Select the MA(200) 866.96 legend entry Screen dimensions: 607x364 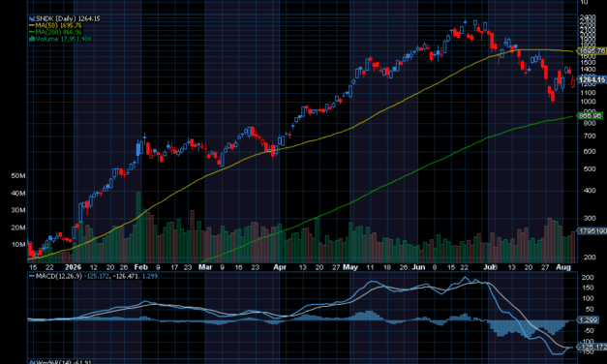click(x=56, y=32)
